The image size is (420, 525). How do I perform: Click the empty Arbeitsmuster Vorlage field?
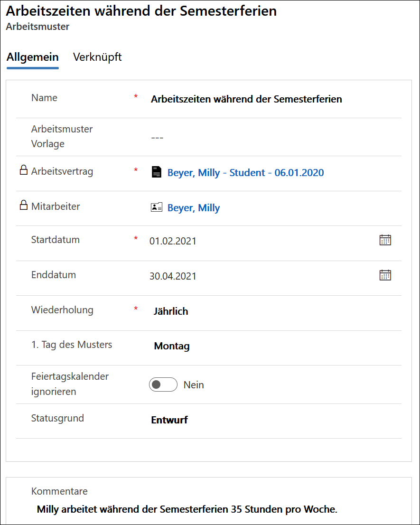pos(274,138)
